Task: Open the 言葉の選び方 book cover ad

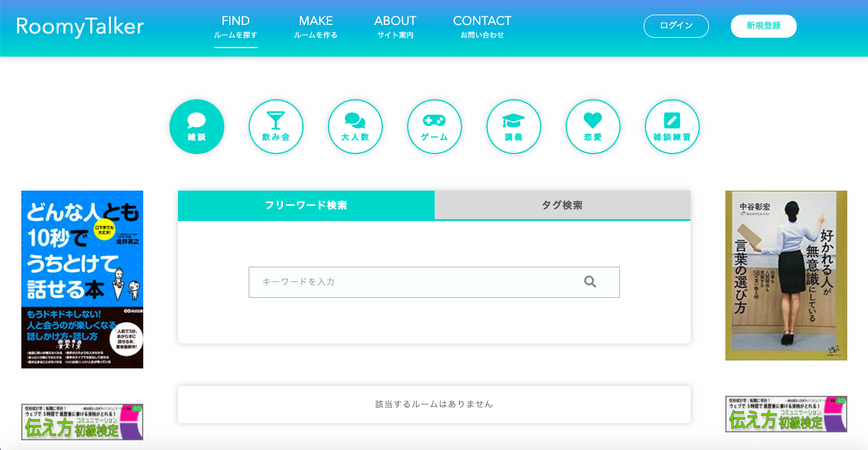Action: (786, 275)
